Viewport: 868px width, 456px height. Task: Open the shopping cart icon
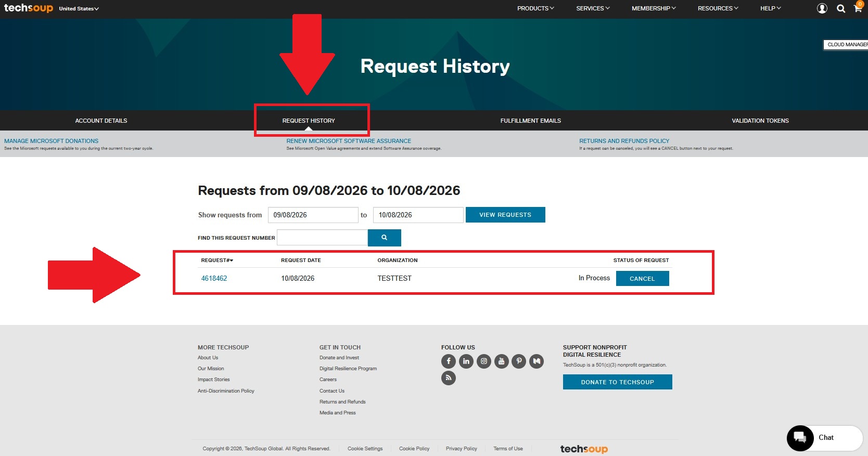[x=858, y=8]
